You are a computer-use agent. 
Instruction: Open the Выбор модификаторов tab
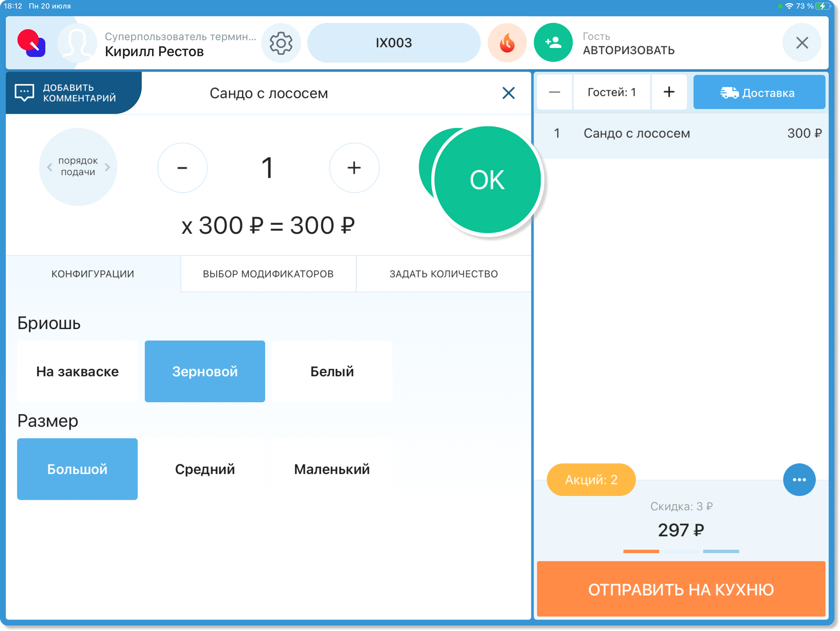(x=268, y=274)
